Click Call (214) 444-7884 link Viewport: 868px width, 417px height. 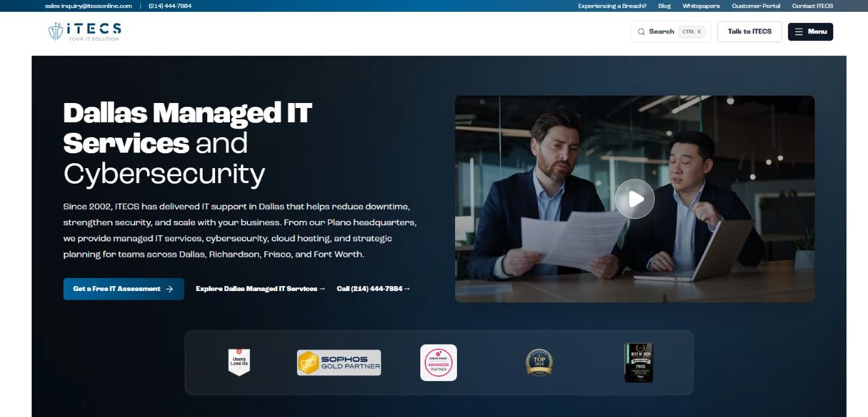point(373,289)
